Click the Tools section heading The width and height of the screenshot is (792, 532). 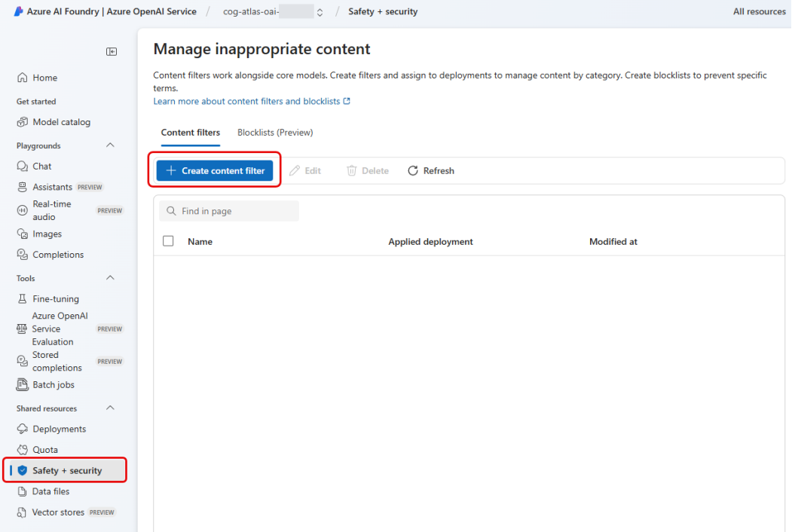(26, 278)
